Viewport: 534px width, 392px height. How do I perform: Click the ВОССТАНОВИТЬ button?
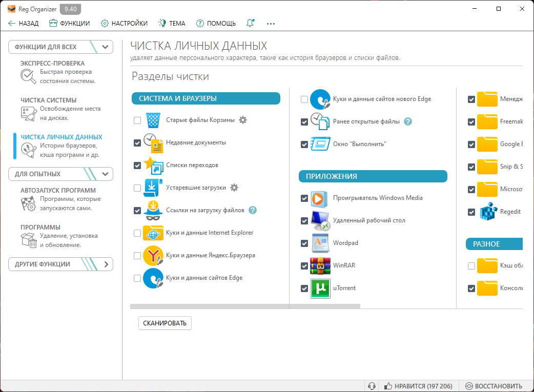[x=494, y=386]
